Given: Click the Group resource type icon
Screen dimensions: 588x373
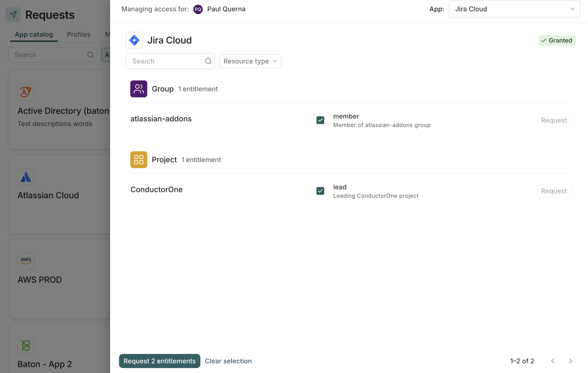Looking at the screenshot, I should (x=139, y=89).
